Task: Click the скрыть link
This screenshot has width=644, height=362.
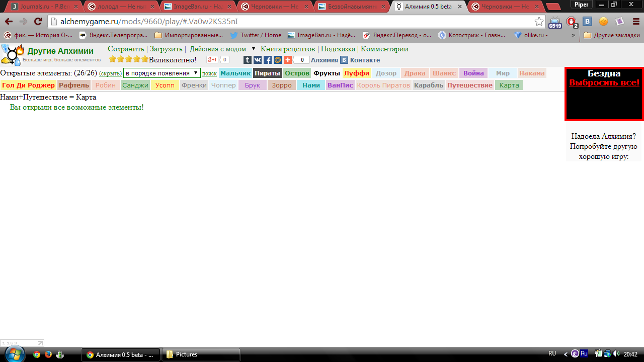Action: click(110, 73)
